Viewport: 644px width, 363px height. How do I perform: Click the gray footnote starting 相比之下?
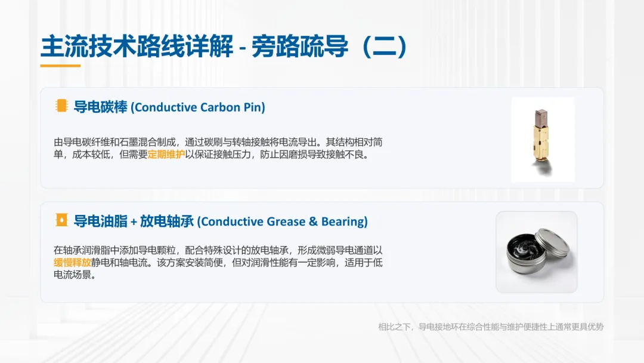point(491,327)
